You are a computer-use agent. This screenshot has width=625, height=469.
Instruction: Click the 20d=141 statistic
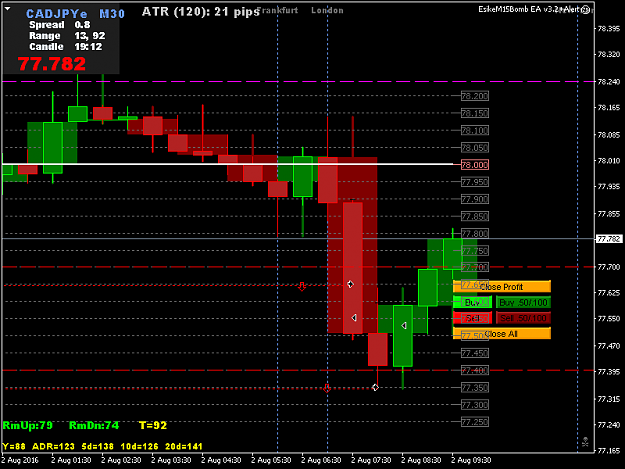tap(184, 447)
